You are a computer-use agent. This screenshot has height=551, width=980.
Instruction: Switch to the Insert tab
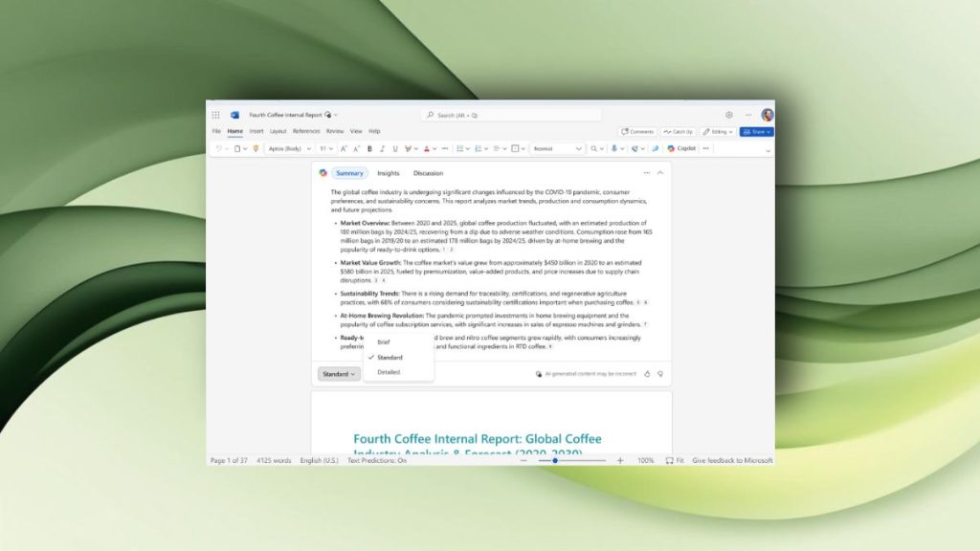tap(256, 131)
